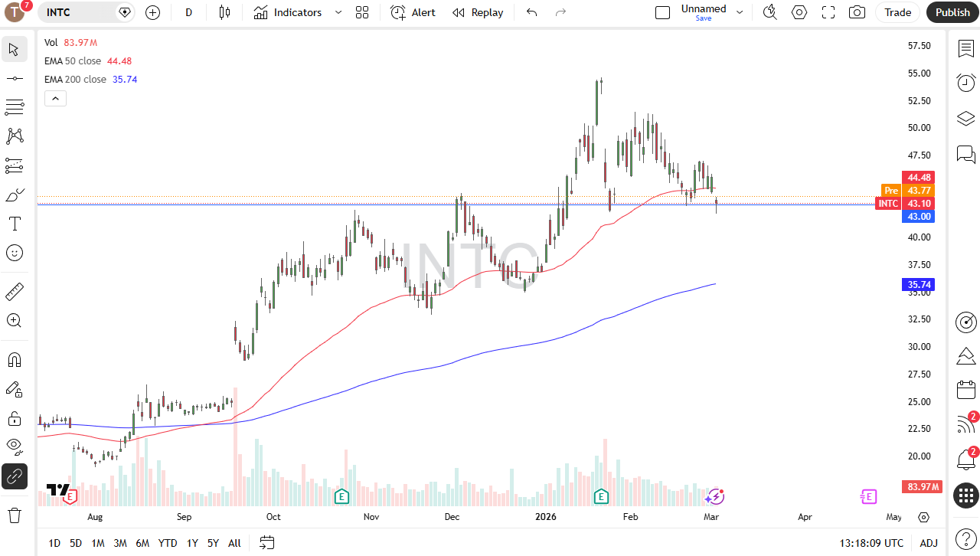Open the Alert creation button

(413, 12)
